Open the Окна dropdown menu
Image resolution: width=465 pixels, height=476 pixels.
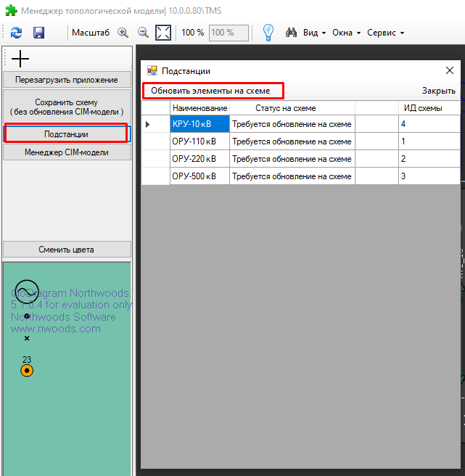346,33
